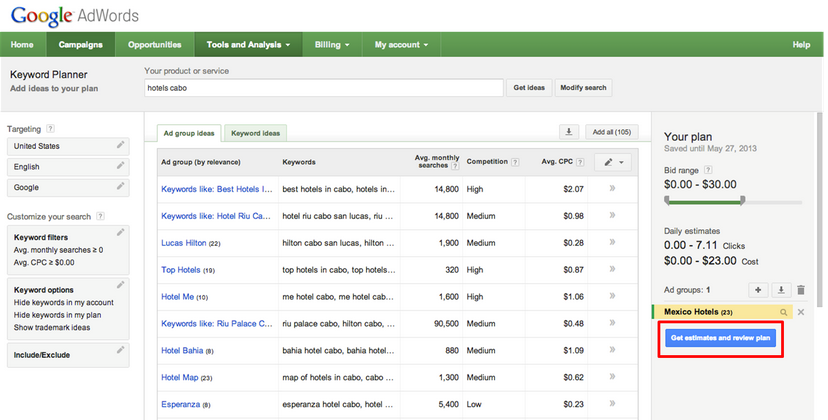
Task: Adjust the left bid range slider handle
Action: [x=667, y=200]
